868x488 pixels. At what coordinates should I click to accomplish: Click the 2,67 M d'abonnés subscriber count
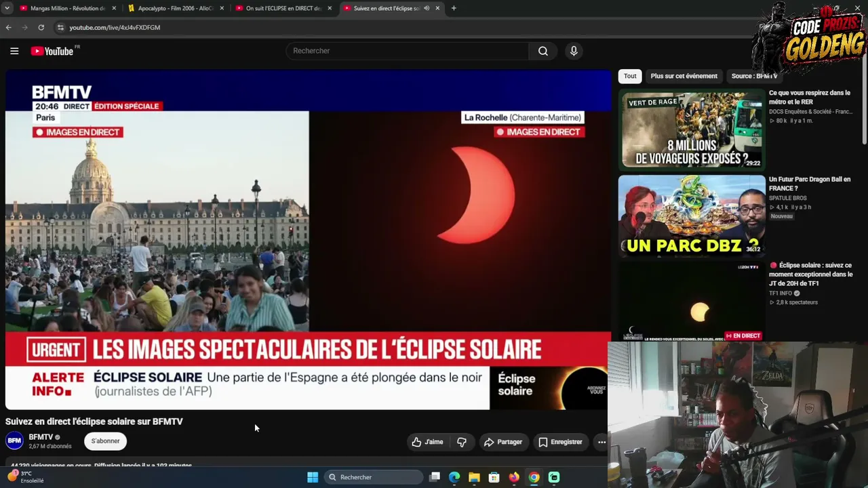(x=50, y=447)
